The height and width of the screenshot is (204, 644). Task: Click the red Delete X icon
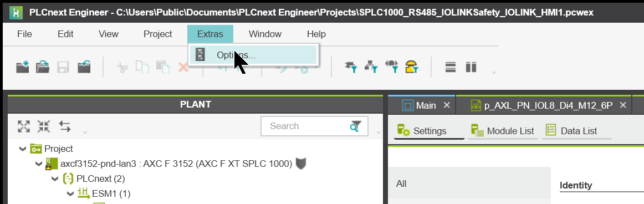pyautogui.click(x=183, y=67)
